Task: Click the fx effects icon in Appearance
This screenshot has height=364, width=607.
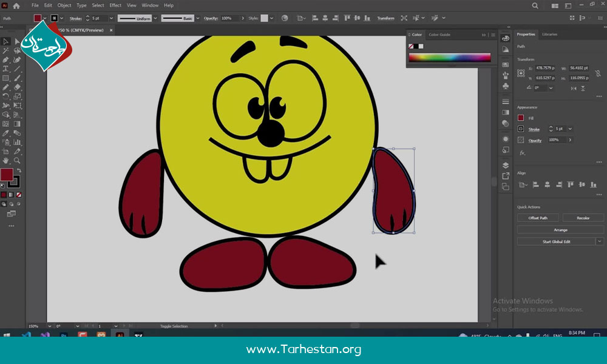Action: (521, 153)
